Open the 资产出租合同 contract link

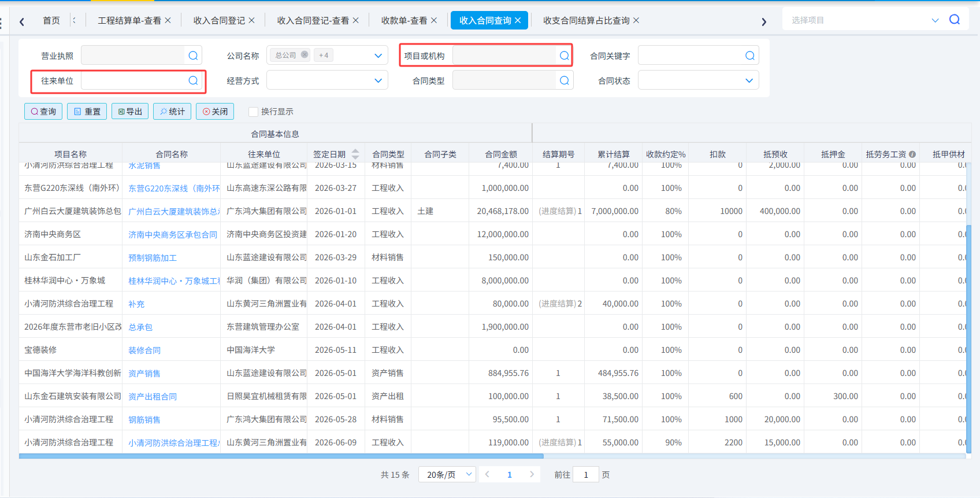tap(153, 397)
